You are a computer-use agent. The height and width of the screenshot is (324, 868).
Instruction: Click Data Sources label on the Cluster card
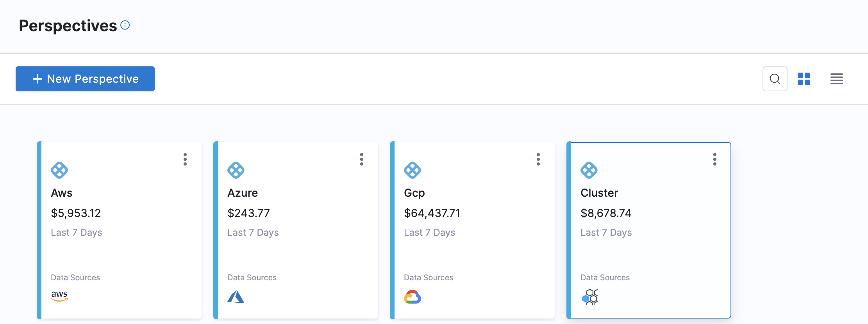pos(605,278)
